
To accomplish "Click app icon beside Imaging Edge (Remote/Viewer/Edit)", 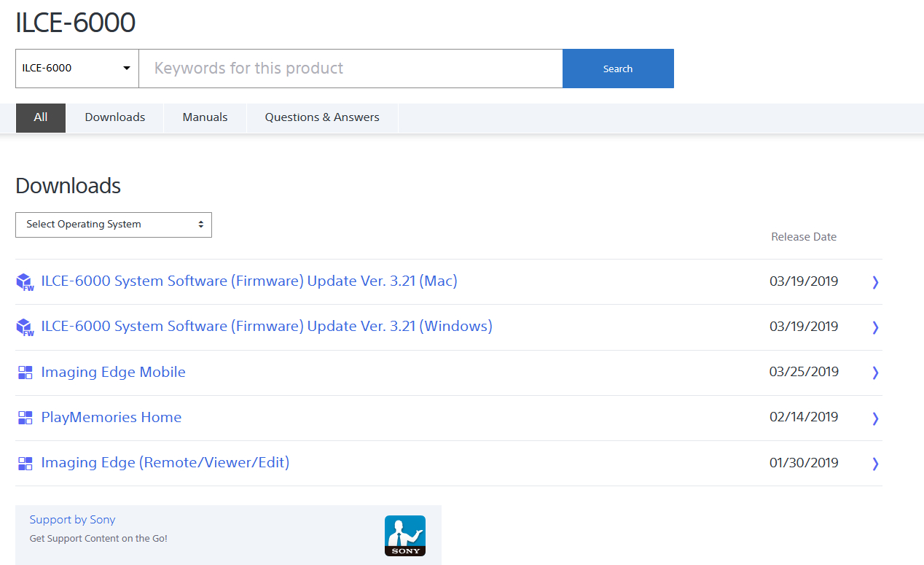I will tap(25, 463).
